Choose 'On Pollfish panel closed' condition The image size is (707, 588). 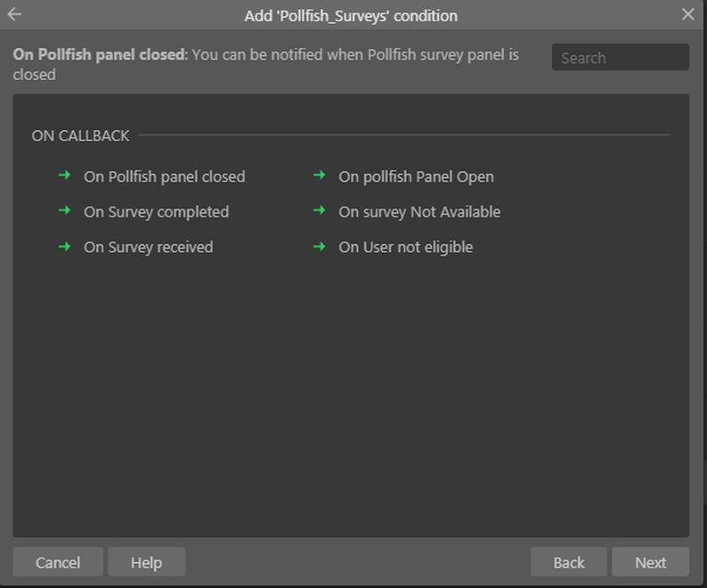[x=164, y=176]
